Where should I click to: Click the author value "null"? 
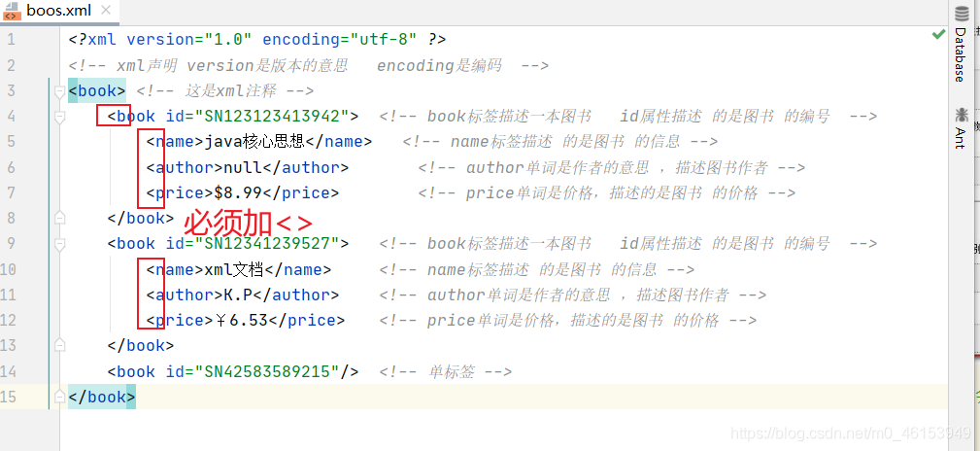click(x=243, y=167)
